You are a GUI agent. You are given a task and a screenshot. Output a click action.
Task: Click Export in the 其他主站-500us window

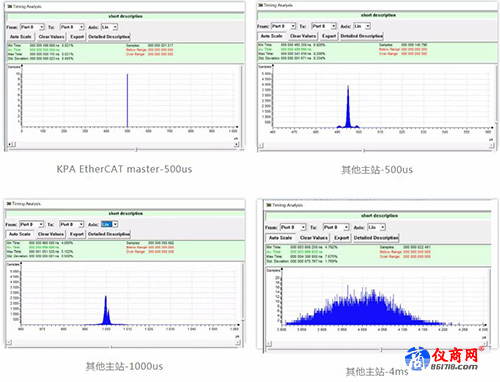pyautogui.click(x=329, y=36)
